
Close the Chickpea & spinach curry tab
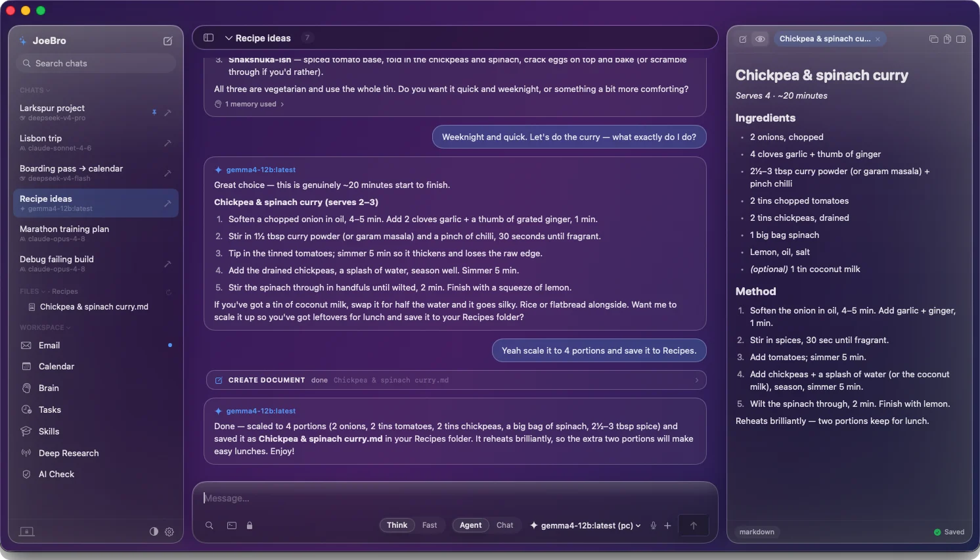878,39
